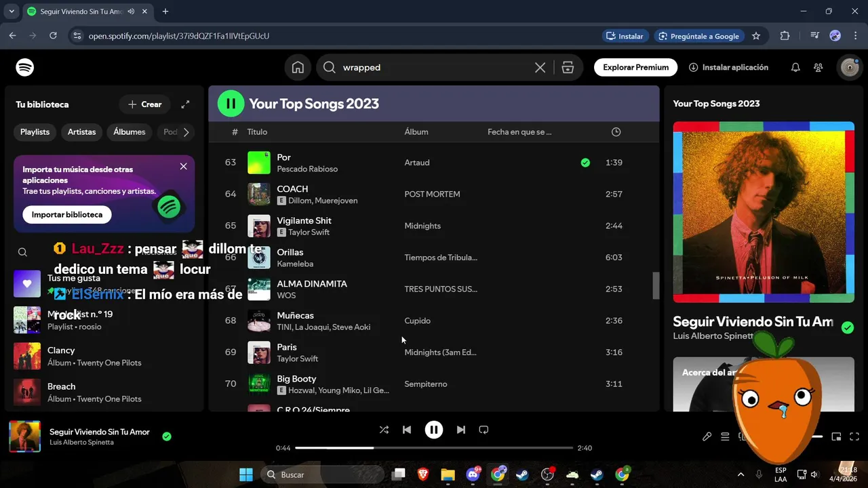Viewport: 868px width, 488px height.
Task: Clear the 'wrapped' search text
Action: pos(540,67)
